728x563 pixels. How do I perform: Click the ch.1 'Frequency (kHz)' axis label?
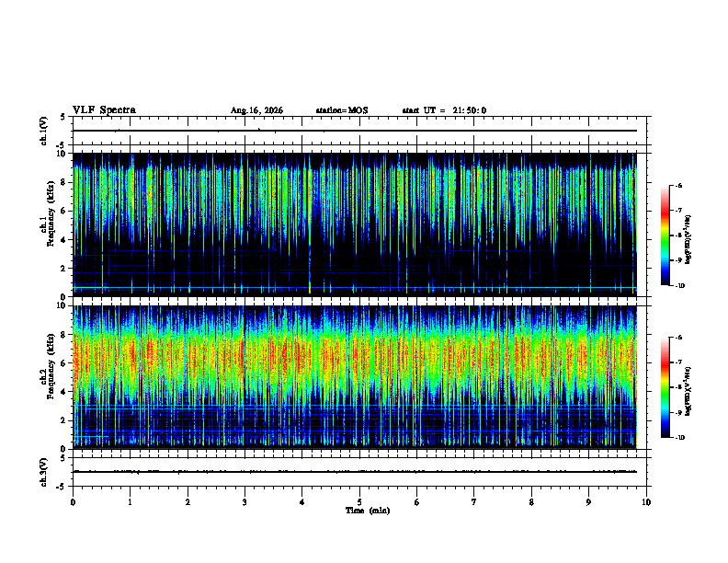pos(51,213)
